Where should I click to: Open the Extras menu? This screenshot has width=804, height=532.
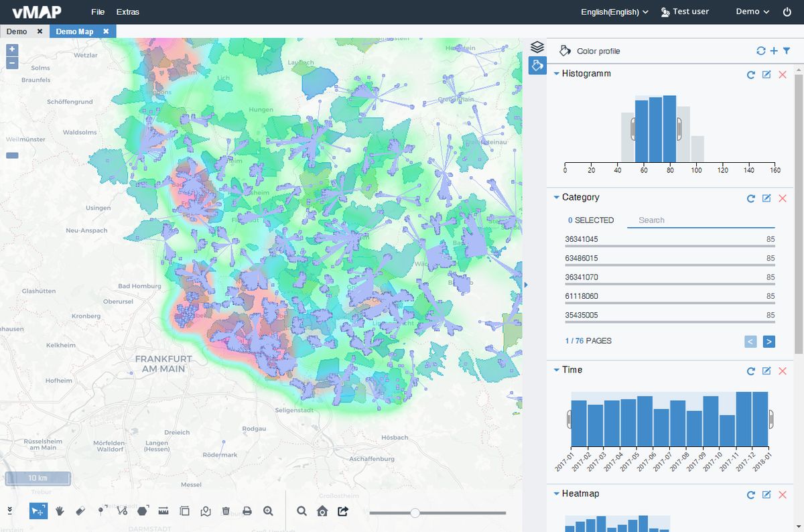tap(127, 11)
